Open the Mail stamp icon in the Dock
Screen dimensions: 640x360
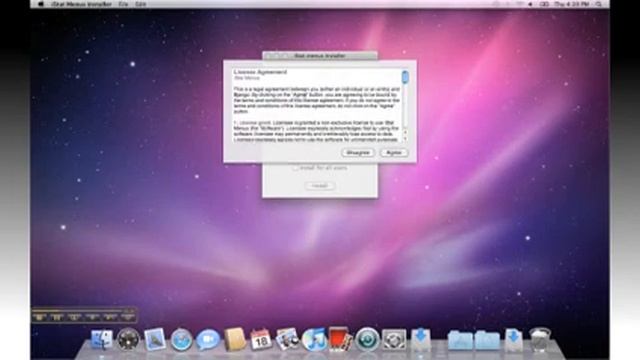[x=155, y=340]
